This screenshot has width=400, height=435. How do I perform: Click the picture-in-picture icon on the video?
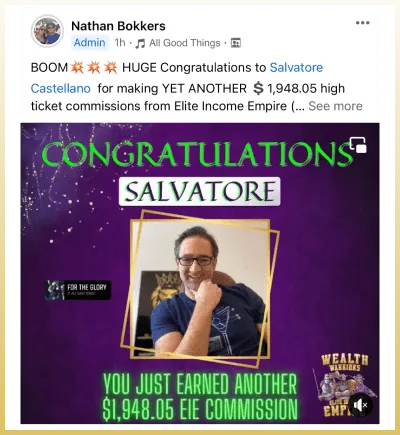click(358, 145)
